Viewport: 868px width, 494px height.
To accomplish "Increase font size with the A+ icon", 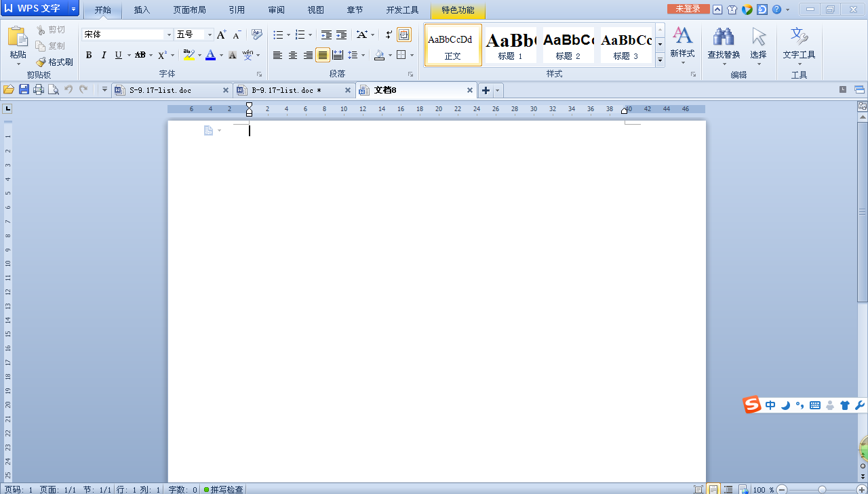I will coord(222,35).
